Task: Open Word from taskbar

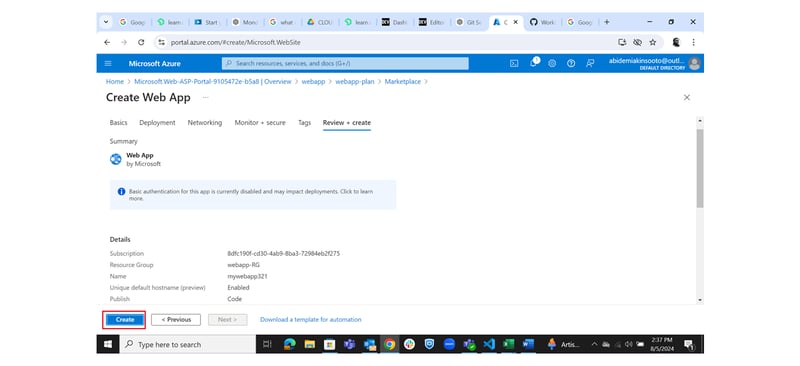Action: click(x=528, y=345)
